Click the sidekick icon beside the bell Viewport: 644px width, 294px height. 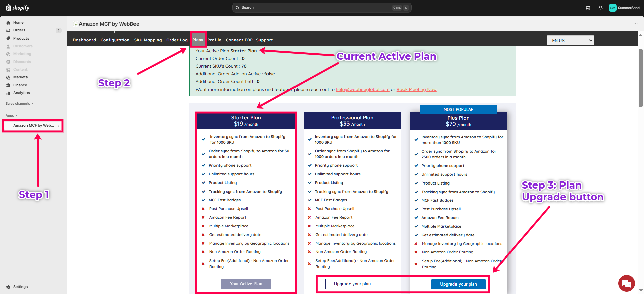tap(588, 8)
